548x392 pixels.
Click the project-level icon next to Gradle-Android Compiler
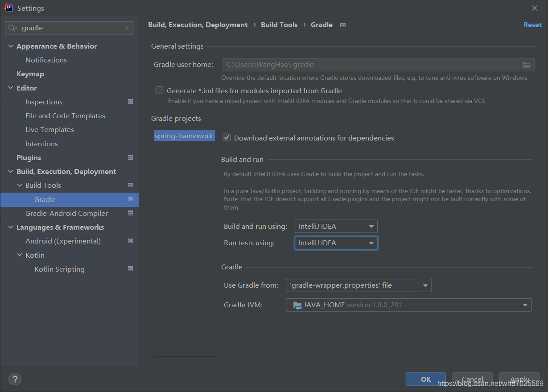pyautogui.click(x=131, y=213)
